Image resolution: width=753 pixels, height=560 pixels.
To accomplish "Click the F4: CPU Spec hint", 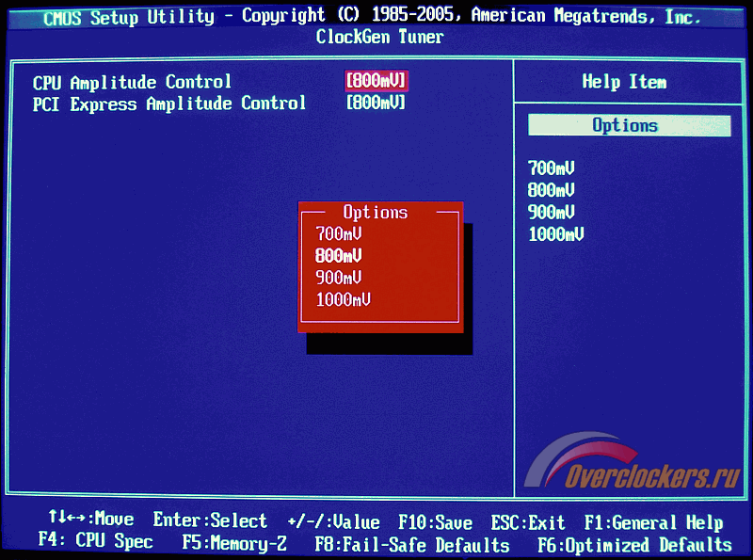I will [x=96, y=541].
